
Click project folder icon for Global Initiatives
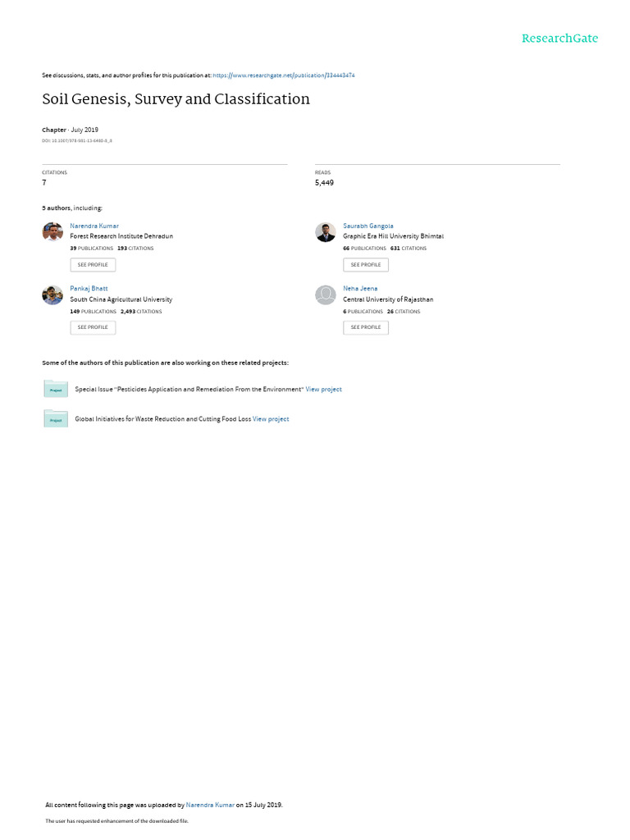pyautogui.click(x=56, y=418)
